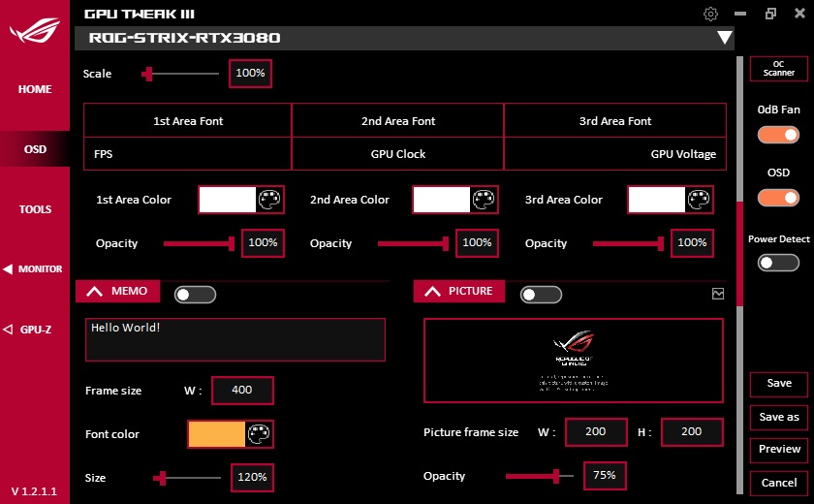The width and height of the screenshot is (814, 504).
Task: Click the Cancel button
Action: click(x=779, y=483)
